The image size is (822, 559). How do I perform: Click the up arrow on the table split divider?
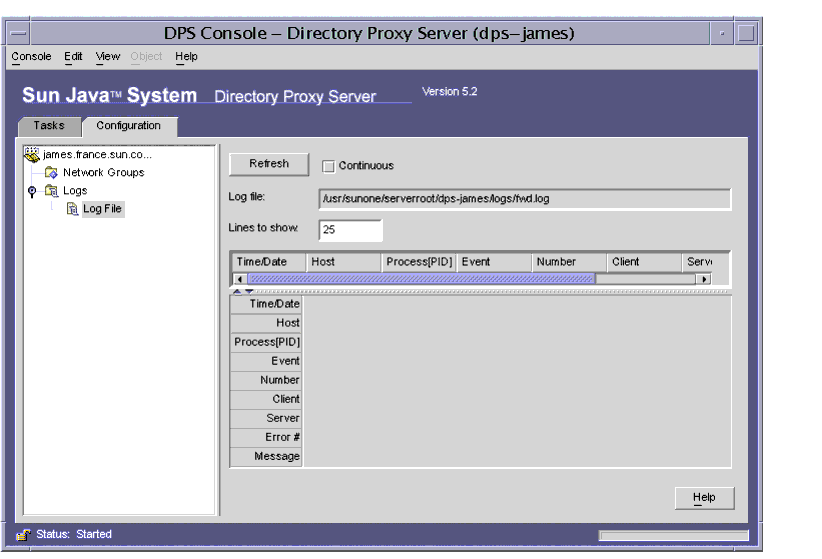click(237, 291)
